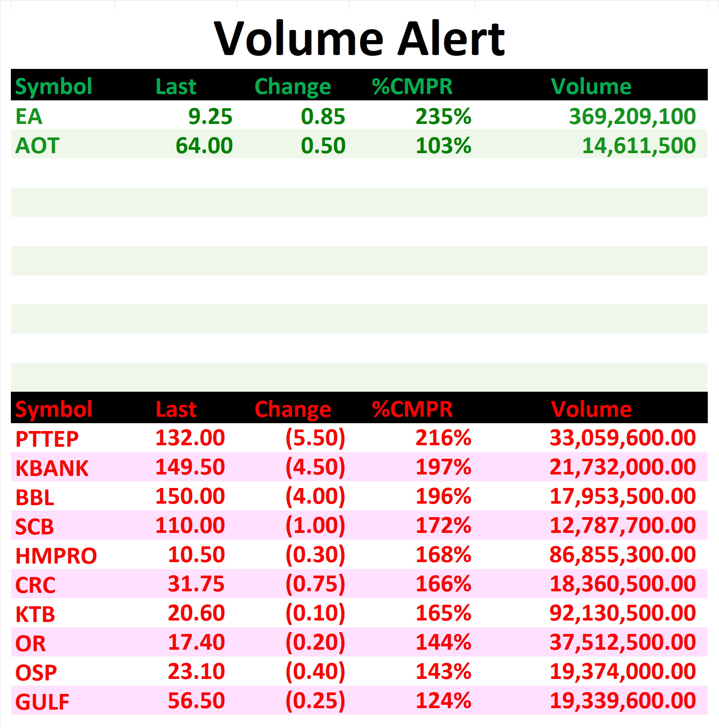Screen dimensions: 719x728
Task: Click the PTTEP symbol cell
Action: [47, 439]
